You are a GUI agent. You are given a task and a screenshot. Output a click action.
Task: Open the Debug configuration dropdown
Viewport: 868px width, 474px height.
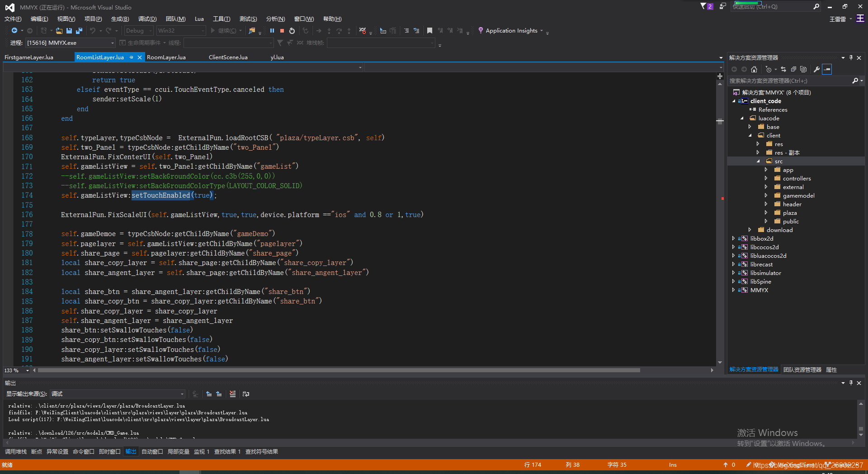coord(139,31)
